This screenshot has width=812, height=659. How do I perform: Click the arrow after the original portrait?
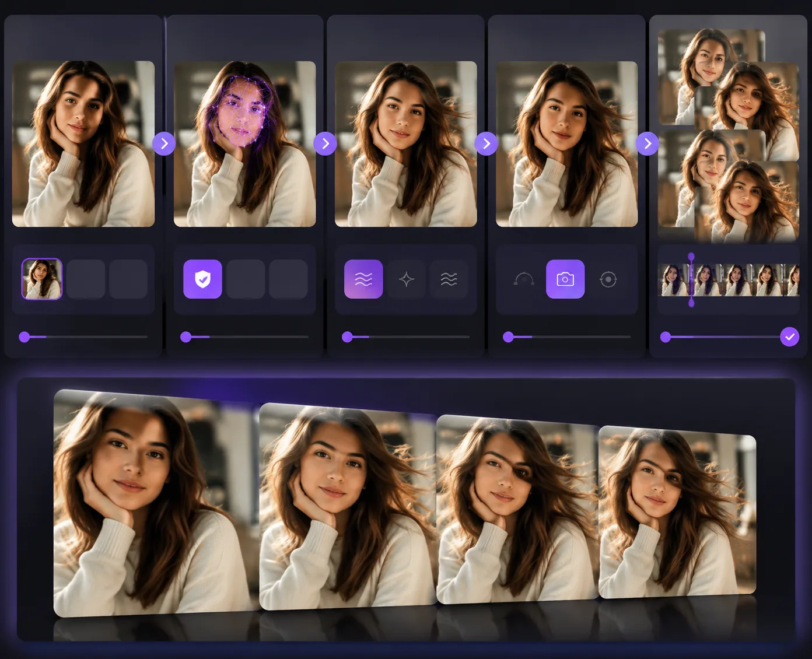164,143
